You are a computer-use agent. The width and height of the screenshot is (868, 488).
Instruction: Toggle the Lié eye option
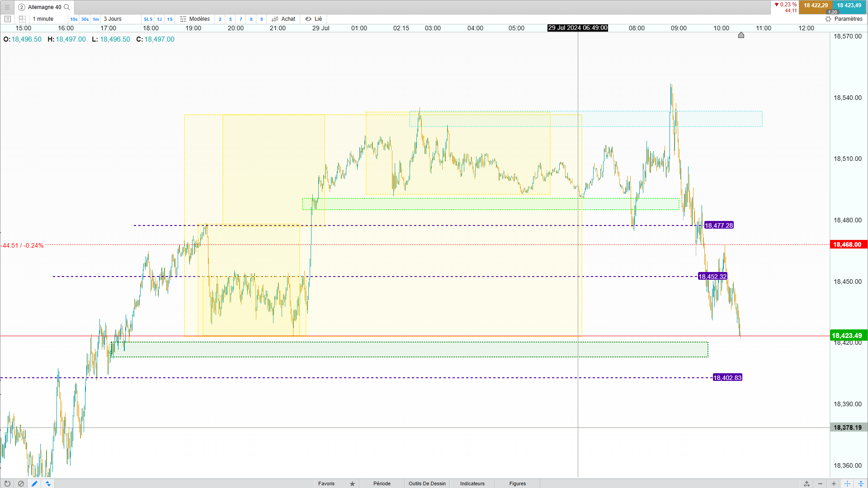313,19
